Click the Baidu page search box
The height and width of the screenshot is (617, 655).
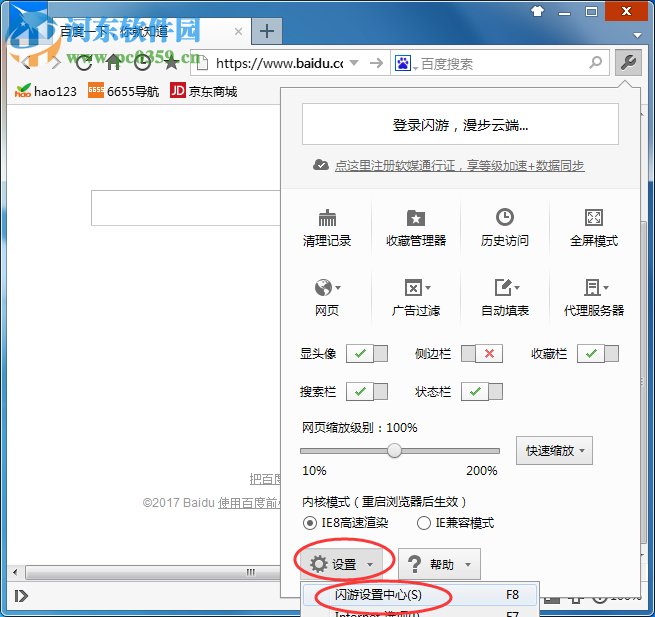[185, 208]
